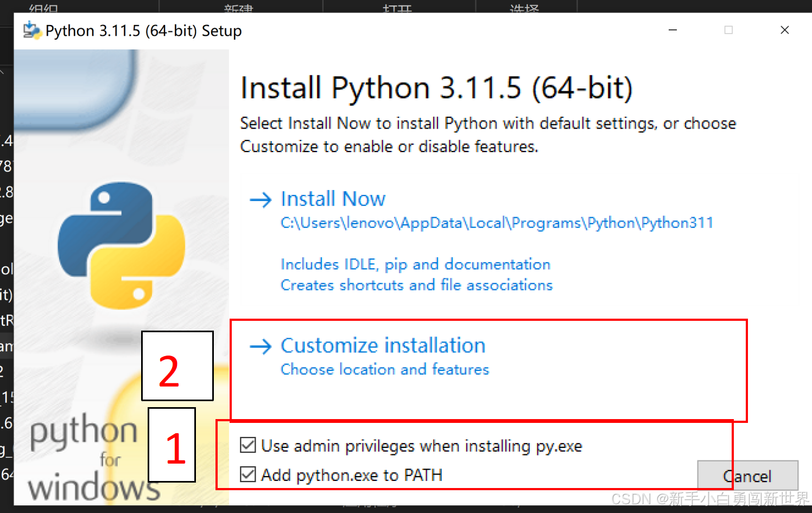
Task: Minimize the Python Setup window
Action: click(673, 30)
